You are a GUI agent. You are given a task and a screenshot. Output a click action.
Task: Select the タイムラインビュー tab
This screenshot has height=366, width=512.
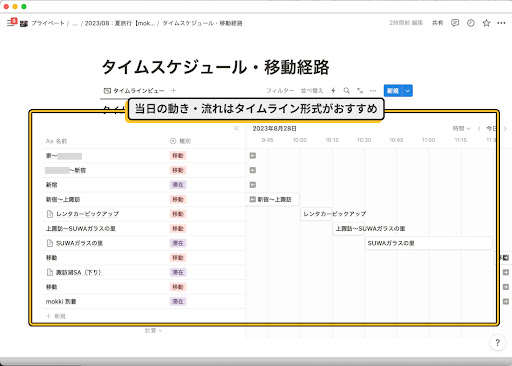(134, 91)
